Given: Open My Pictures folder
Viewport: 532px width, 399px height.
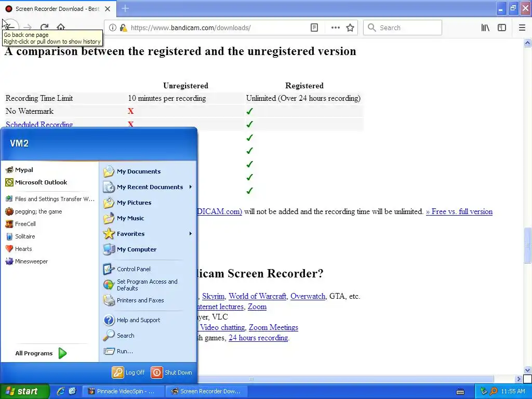Looking at the screenshot, I should [148, 203].
